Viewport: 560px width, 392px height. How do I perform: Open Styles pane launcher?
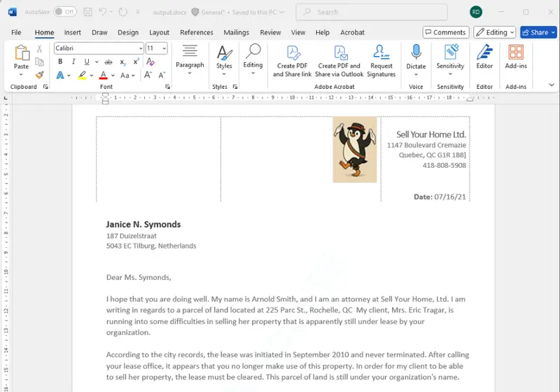pyautogui.click(x=235, y=87)
